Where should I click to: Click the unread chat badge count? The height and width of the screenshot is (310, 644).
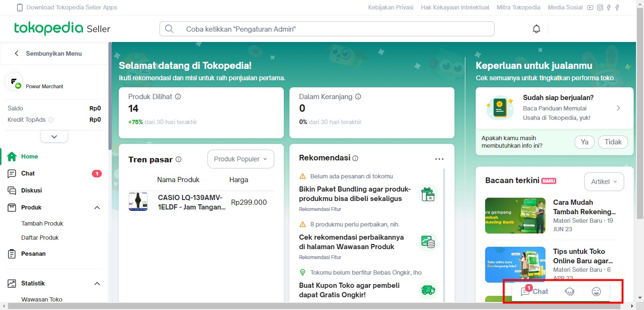[97, 174]
